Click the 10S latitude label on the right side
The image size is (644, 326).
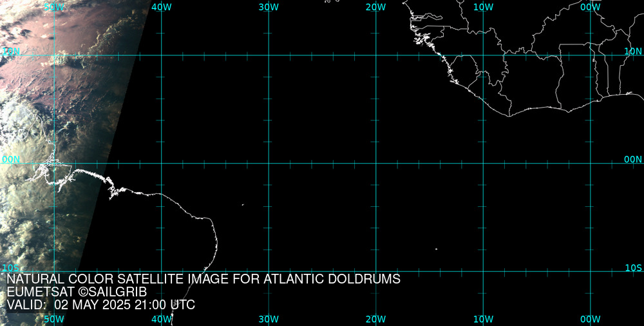click(633, 268)
